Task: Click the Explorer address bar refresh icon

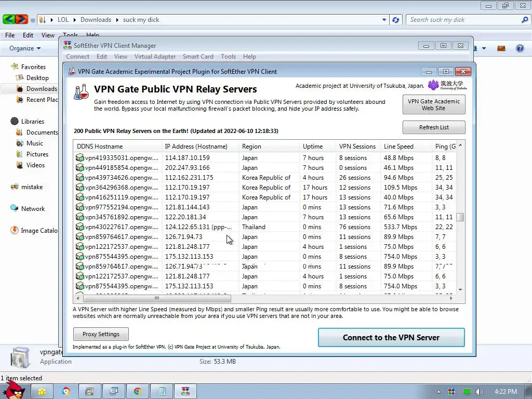Action: click(x=395, y=20)
